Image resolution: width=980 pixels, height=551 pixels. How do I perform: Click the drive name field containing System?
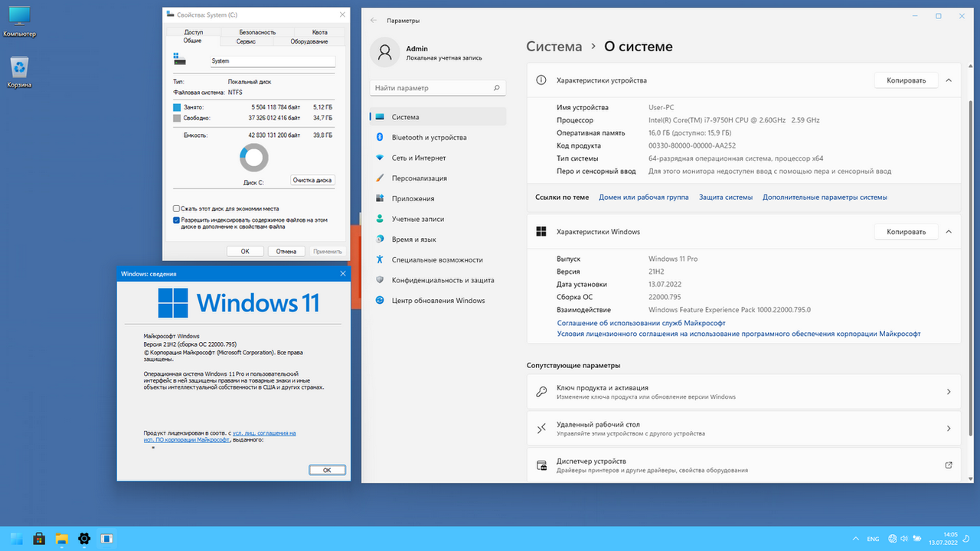click(x=273, y=60)
